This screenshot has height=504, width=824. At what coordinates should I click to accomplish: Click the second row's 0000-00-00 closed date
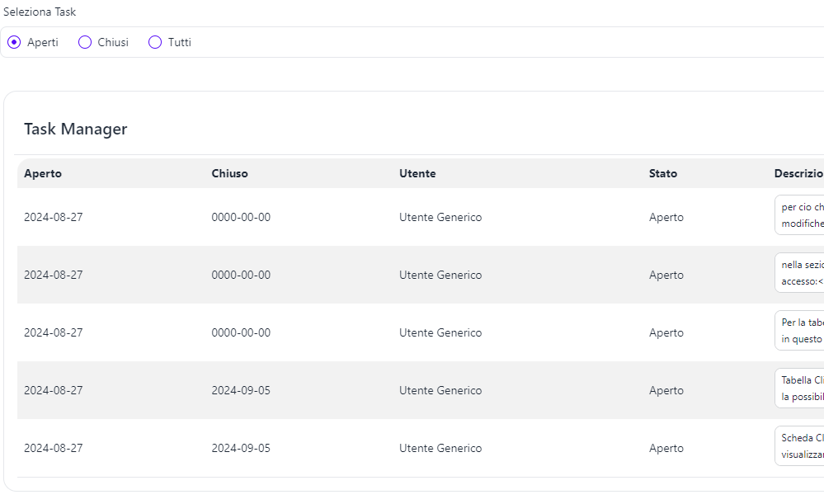point(241,275)
